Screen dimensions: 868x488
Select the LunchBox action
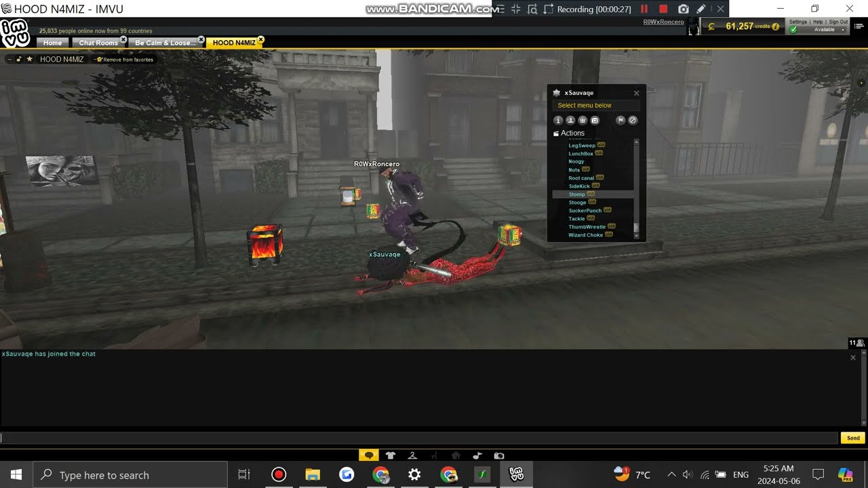point(580,154)
